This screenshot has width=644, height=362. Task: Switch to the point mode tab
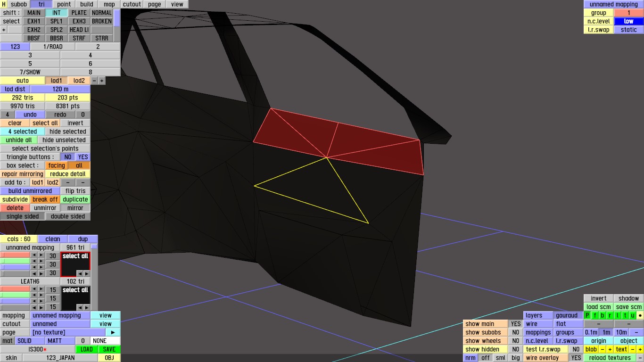(x=64, y=4)
